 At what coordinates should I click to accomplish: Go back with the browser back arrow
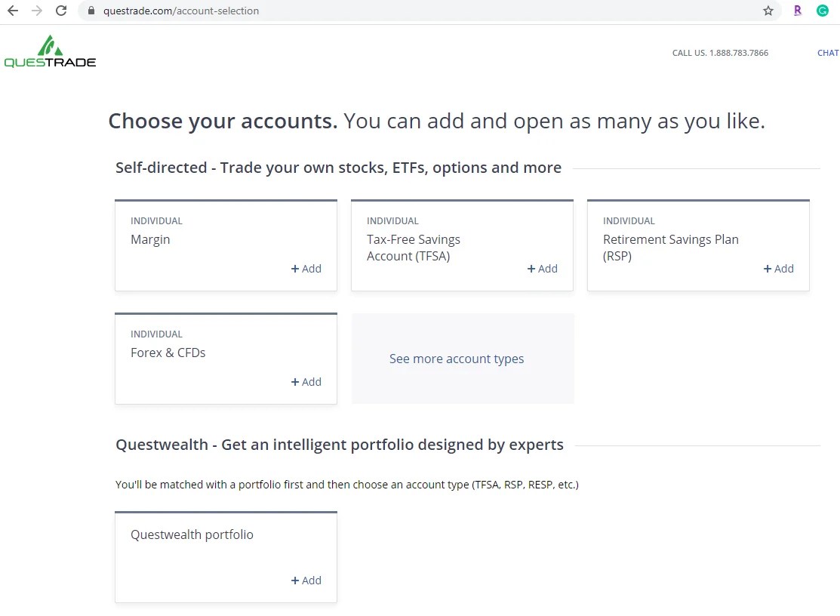coord(12,11)
